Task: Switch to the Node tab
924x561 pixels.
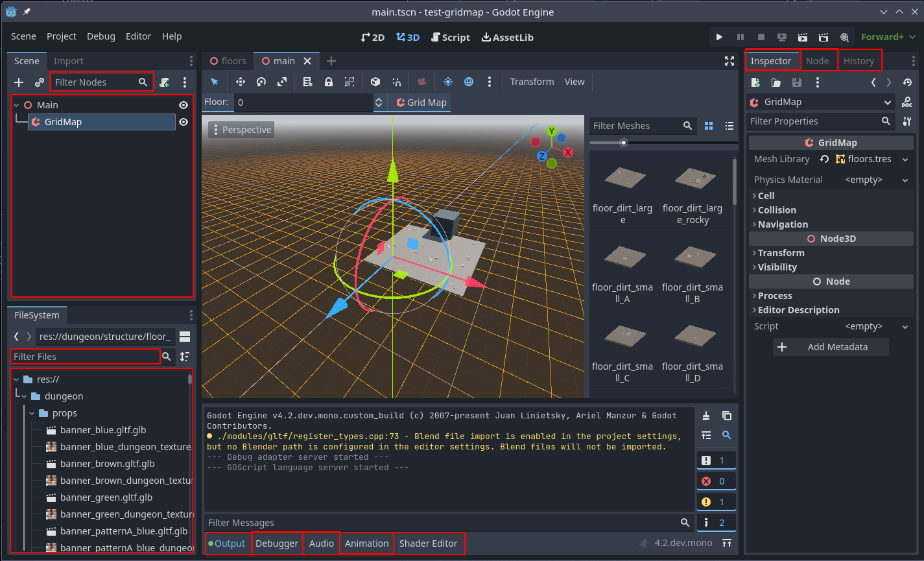Action: tap(818, 61)
